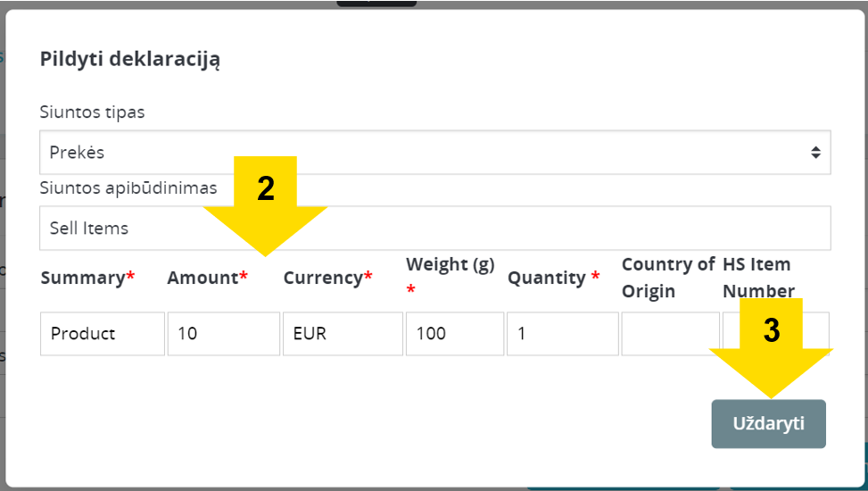This screenshot has width=868, height=491.
Task: Click the up-down arrows icon in Prekės selector
Action: (x=815, y=153)
